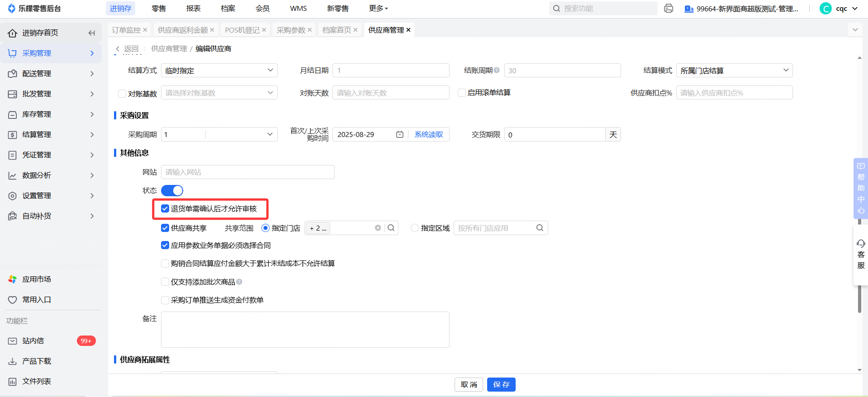Image resolution: width=868 pixels, height=397 pixels.
Task: Collapse the sidebar with the arrow icon
Action: (92, 33)
